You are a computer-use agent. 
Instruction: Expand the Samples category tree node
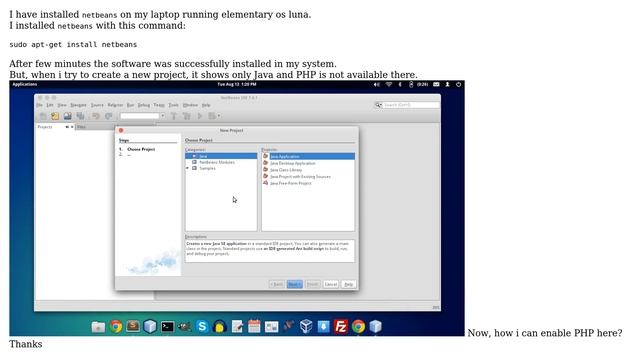(x=188, y=168)
